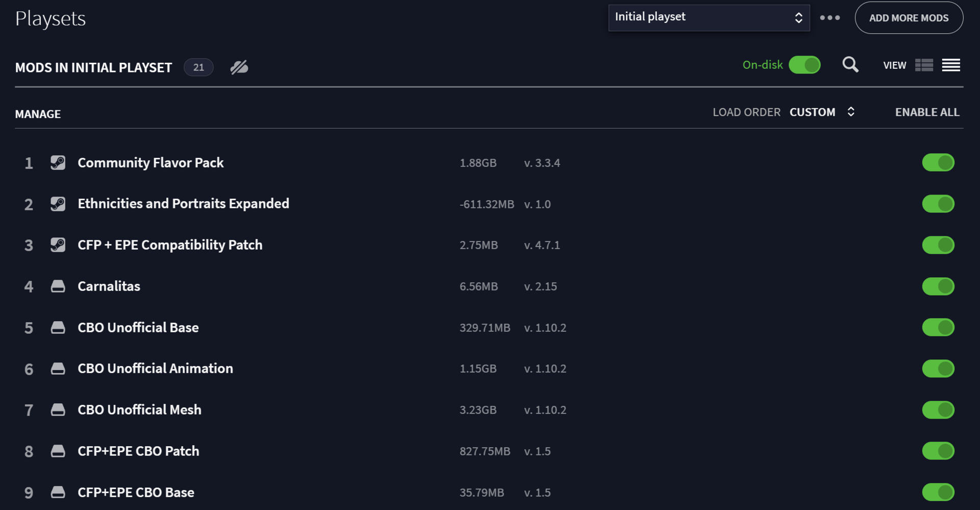Disable CFP + EPE Compatibility Patch
This screenshot has height=510, width=980.
coord(938,245)
